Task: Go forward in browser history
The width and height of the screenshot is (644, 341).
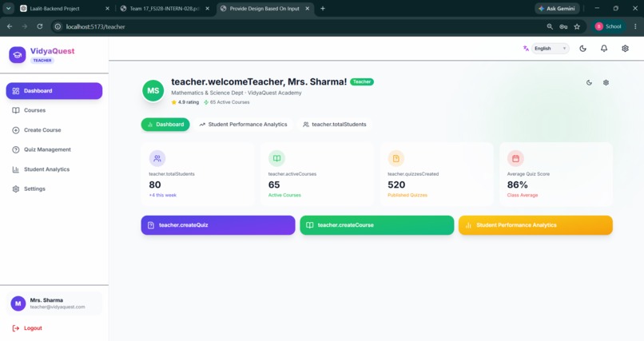Action: click(25, 26)
